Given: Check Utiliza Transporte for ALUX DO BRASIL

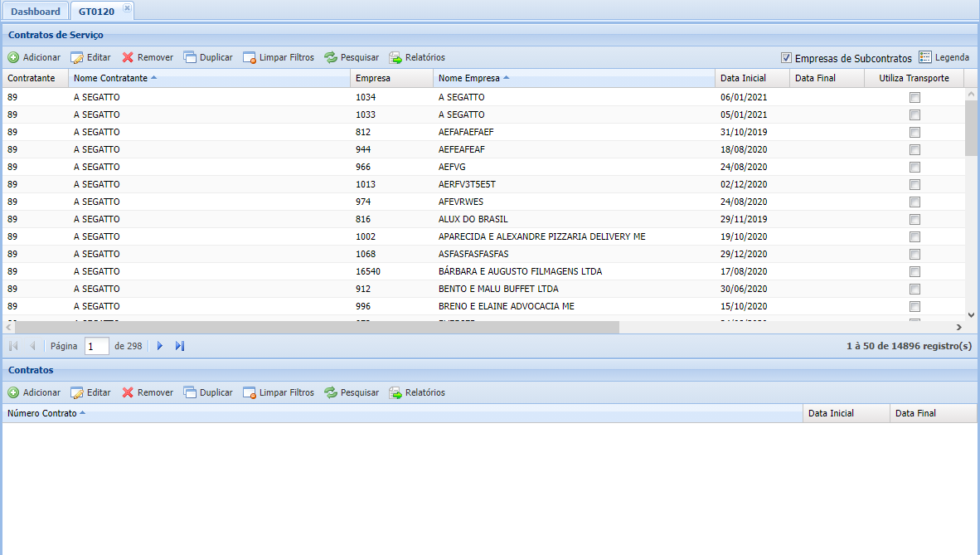Looking at the screenshot, I should [915, 220].
